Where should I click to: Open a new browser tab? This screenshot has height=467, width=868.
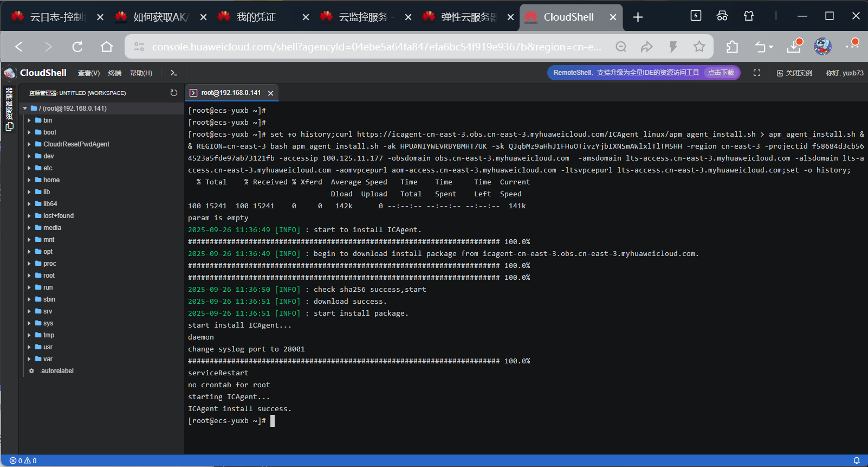[x=638, y=17]
